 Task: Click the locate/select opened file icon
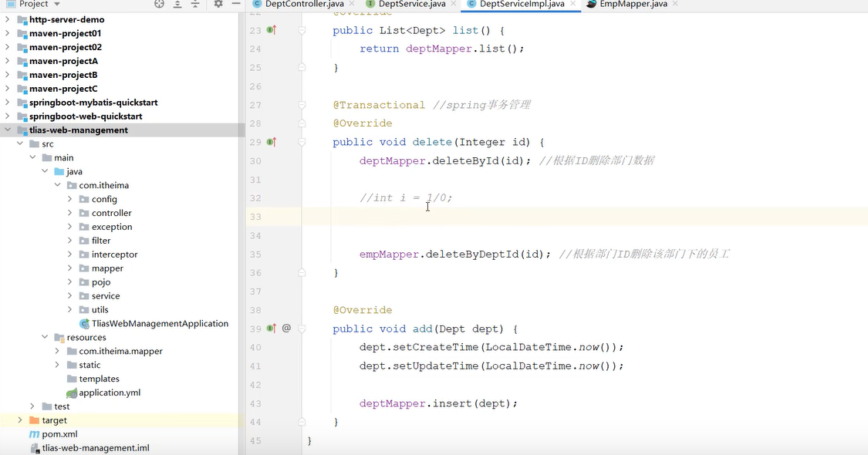click(x=160, y=4)
